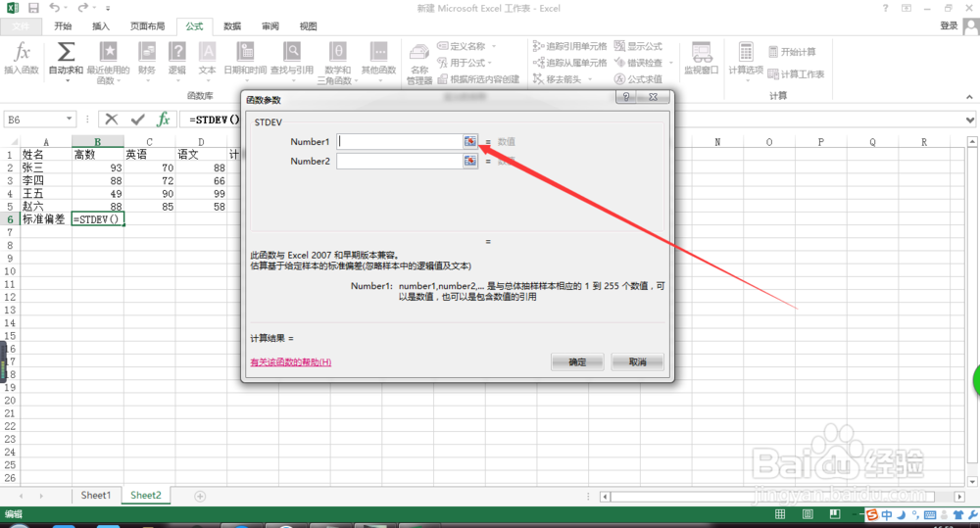Expand the Name Box dropdown
Screen dimensions: 980x528
pyautogui.click(x=69, y=120)
